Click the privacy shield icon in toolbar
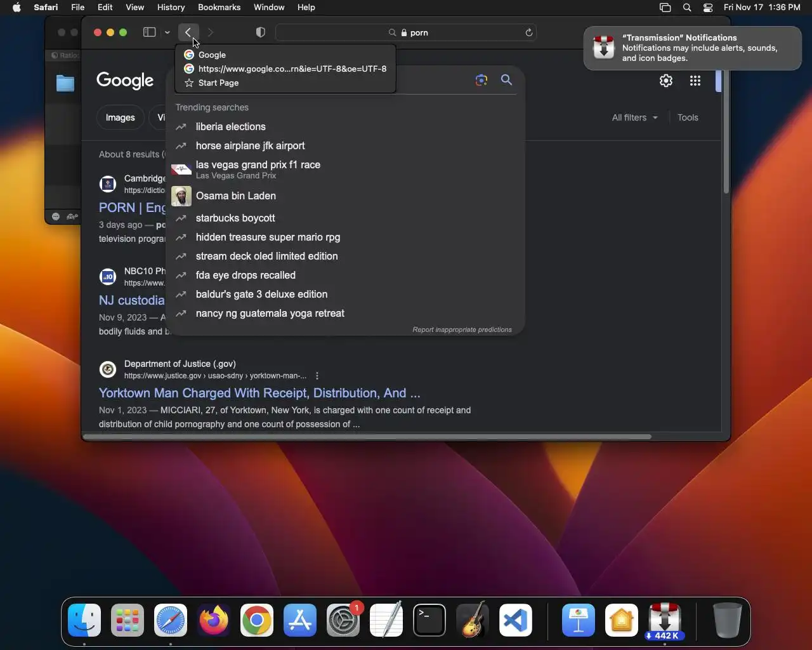 pos(260,32)
